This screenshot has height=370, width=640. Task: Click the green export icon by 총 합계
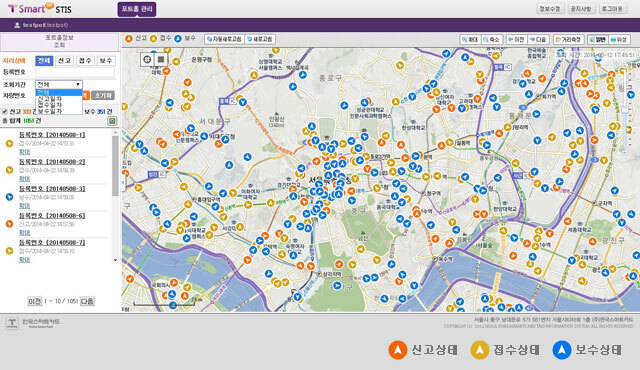pyautogui.click(x=112, y=121)
